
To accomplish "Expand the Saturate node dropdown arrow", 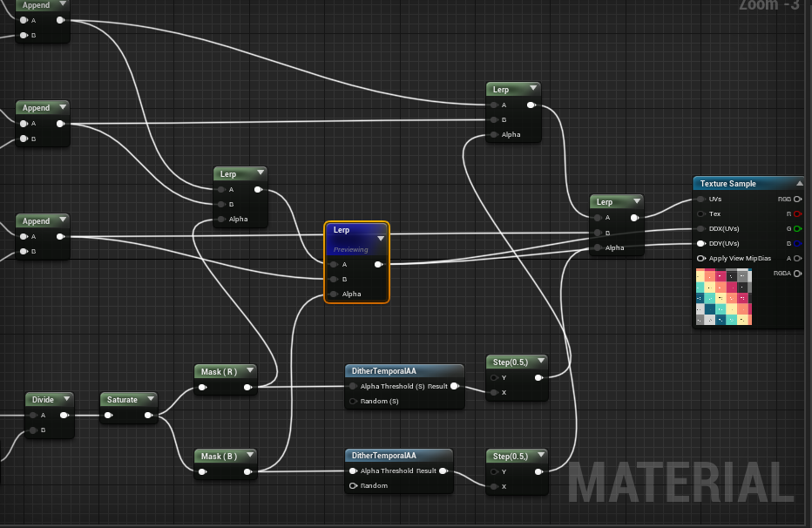I will coord(151,400).
